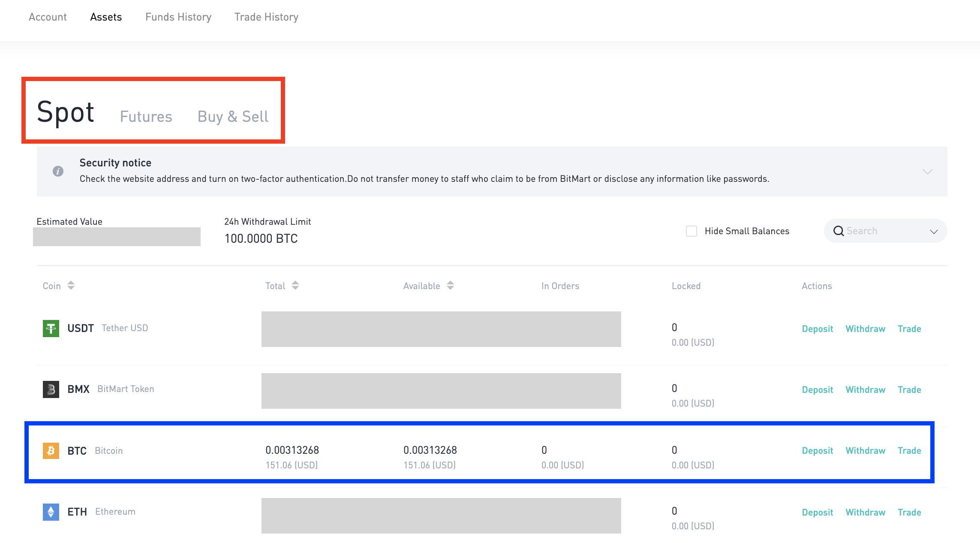Viewport: 980px width, 543px height.
Task: Click Deposit in the BTC row
Action: (818, 451)
